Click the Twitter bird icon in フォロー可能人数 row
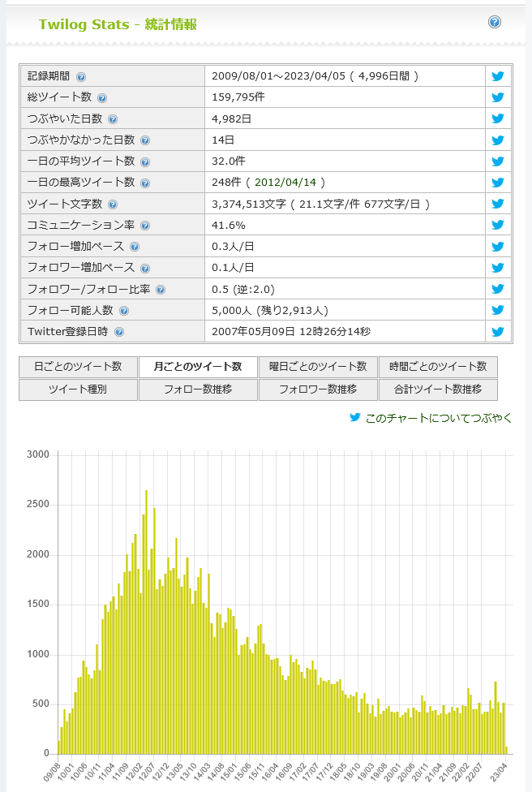Image resolution: width=532 pixels, height=792 pixels. (x=498, y=310)
